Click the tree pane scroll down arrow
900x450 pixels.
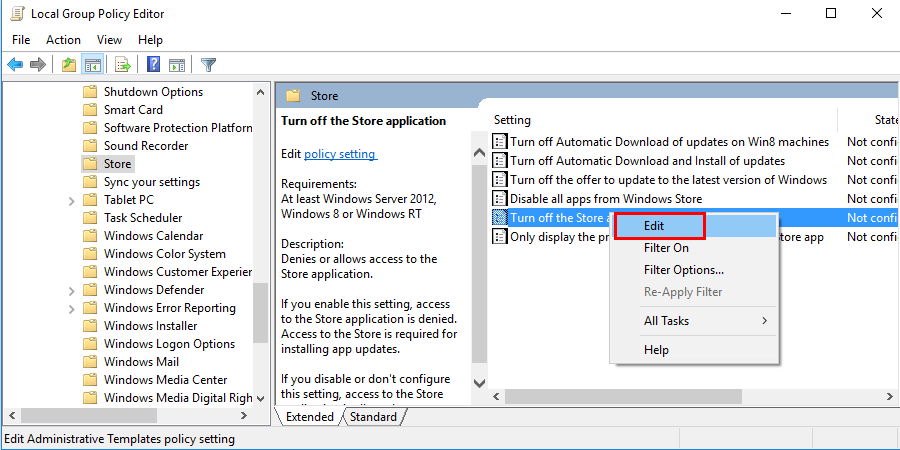point(260,398)
